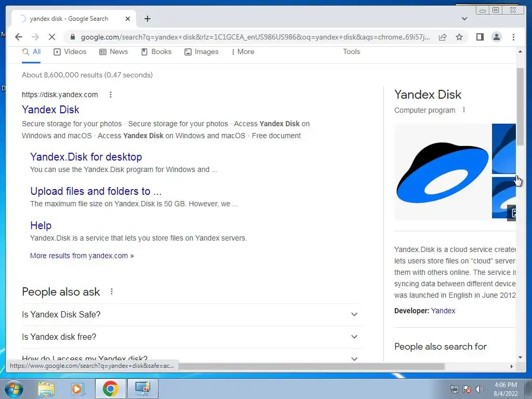Screen dimensions: 532x399
Task: Click the volume speaker tray icon
Action: click(x=480, y=390)
